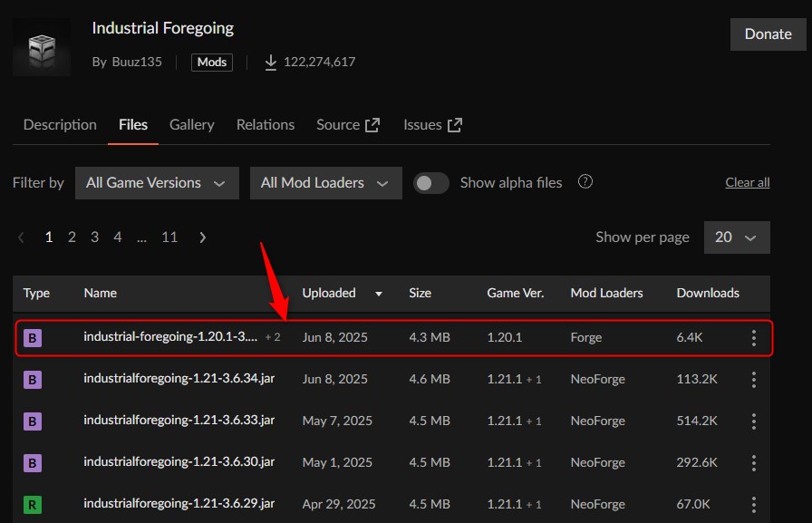This screenshot has width=812, height=523.
Task: Click the Size column header
Action: (x=420, y=294)
